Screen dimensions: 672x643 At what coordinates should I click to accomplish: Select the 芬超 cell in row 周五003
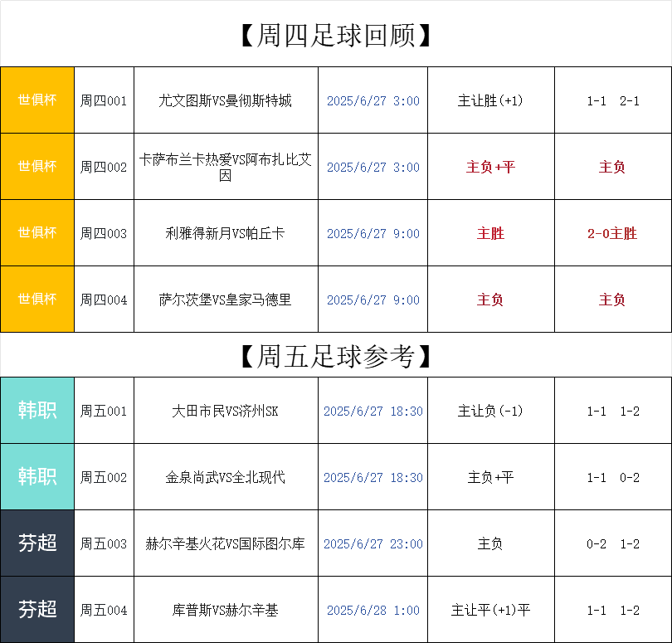point(37,543)
